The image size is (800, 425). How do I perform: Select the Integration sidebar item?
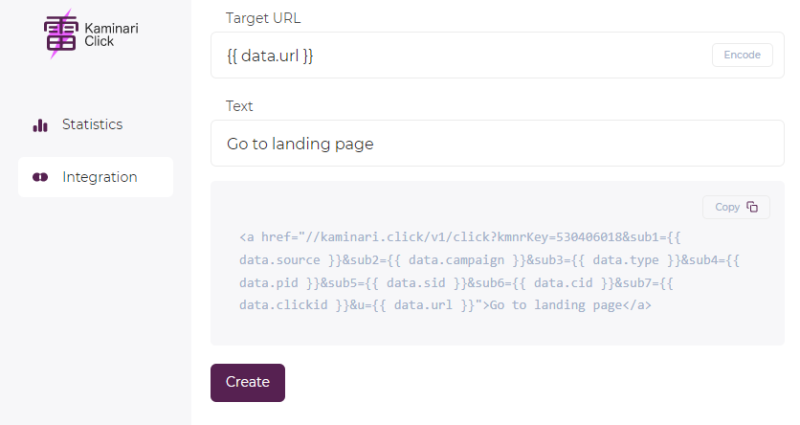pos(99,177)
